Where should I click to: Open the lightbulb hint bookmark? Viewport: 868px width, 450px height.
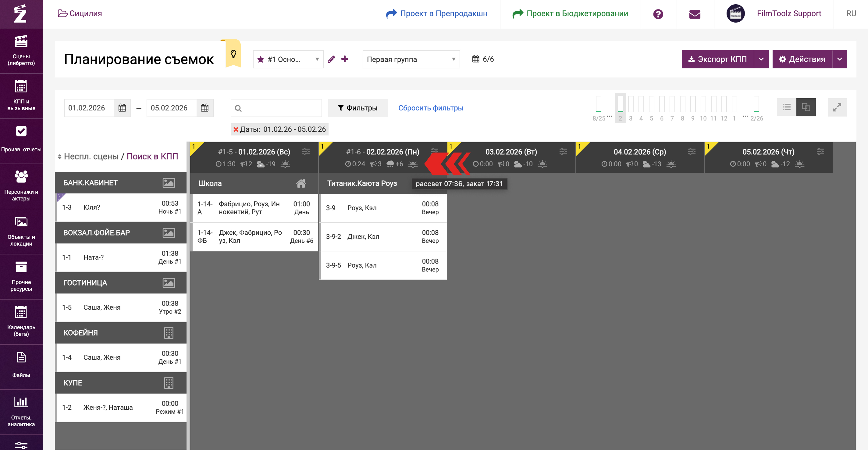233,54
